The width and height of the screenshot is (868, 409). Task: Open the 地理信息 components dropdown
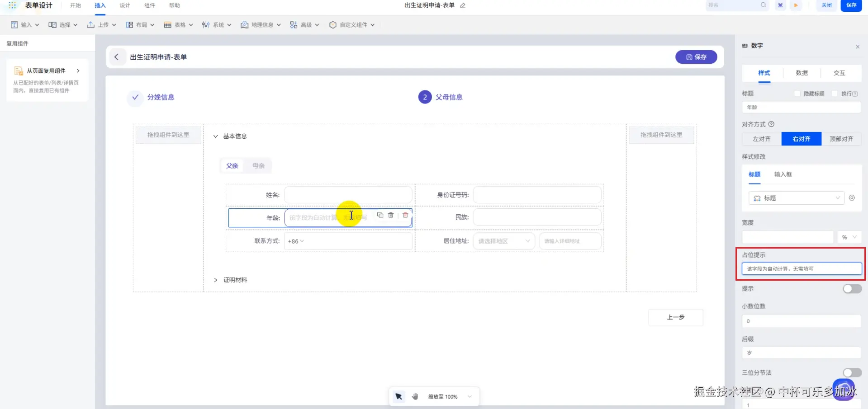pos(261,25)
